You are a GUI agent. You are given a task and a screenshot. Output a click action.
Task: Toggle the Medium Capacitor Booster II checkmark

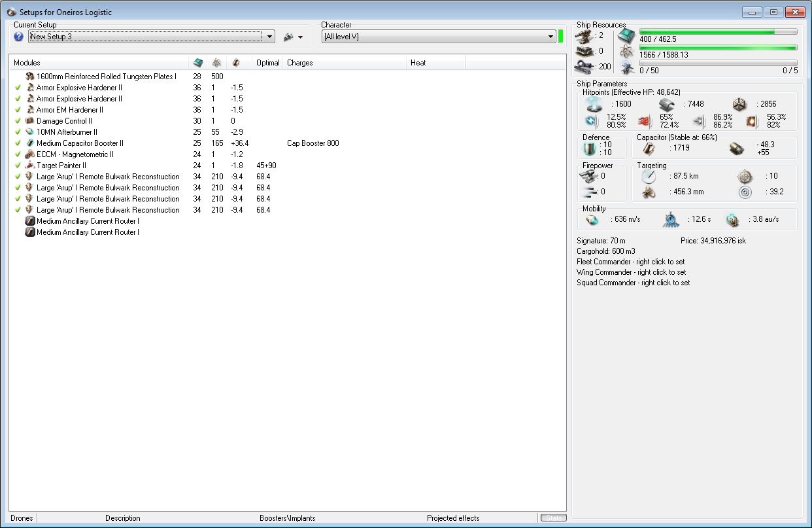18,143
